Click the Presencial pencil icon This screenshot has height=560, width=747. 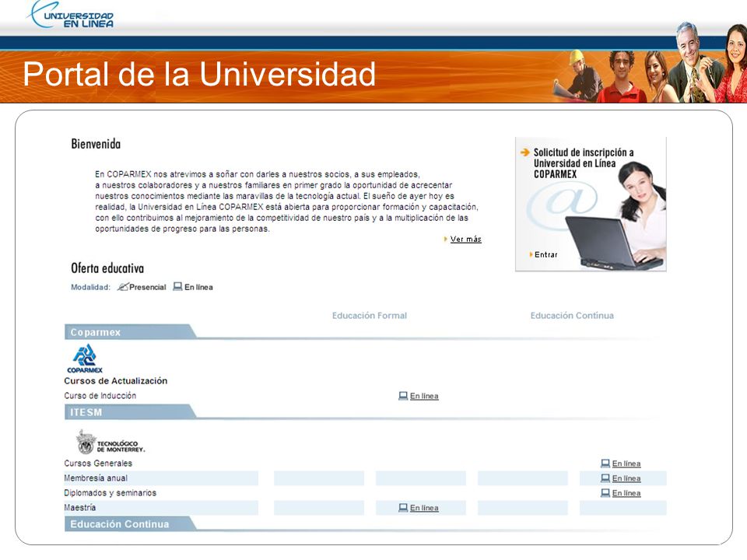pyautogui.click(x=123, y=287)
